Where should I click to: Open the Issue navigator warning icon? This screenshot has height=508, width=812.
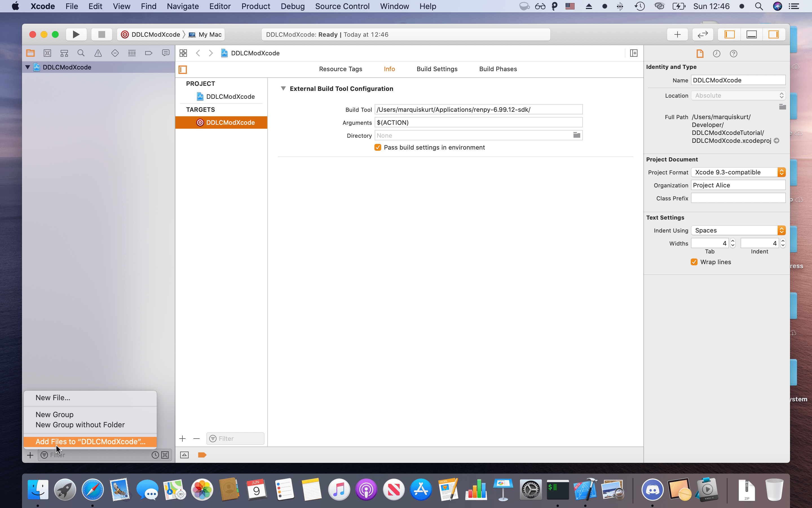(98, 53)
